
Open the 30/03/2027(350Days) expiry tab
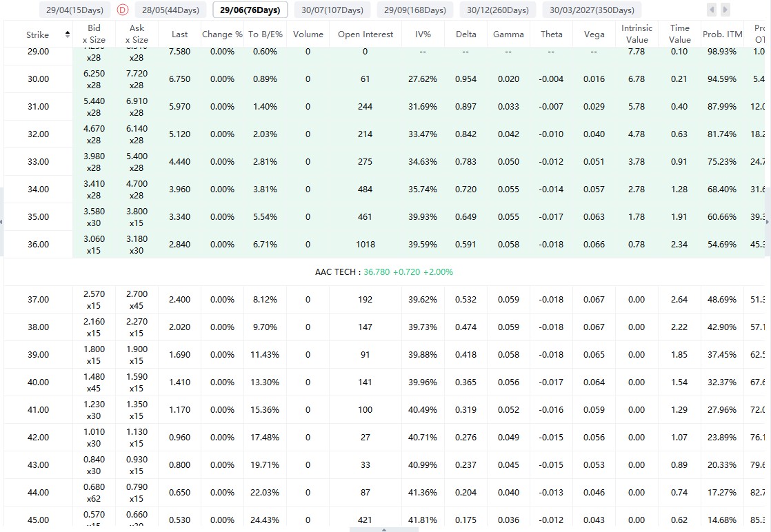point(592,10)
